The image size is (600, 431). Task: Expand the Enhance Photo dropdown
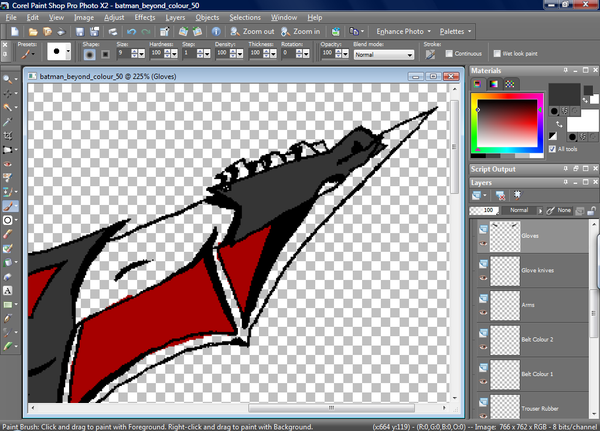405,32
